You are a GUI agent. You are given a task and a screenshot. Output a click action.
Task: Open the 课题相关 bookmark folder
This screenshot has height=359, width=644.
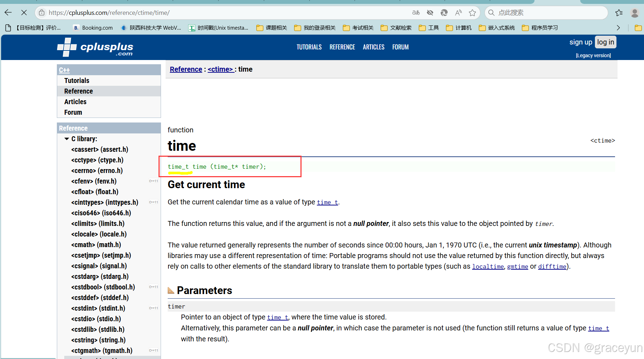click(x=272, y=28)
